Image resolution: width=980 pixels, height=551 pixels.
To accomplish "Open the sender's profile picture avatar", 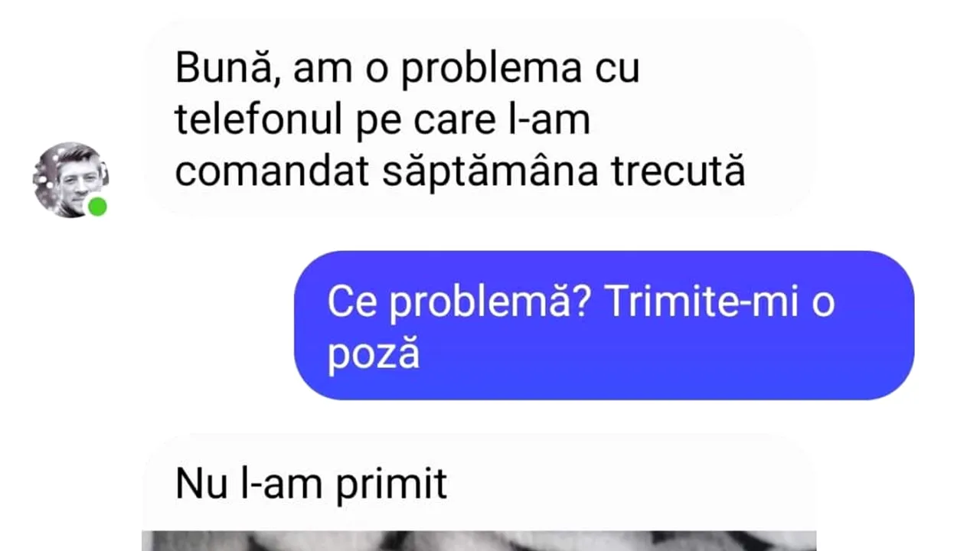I will [70, 179].
